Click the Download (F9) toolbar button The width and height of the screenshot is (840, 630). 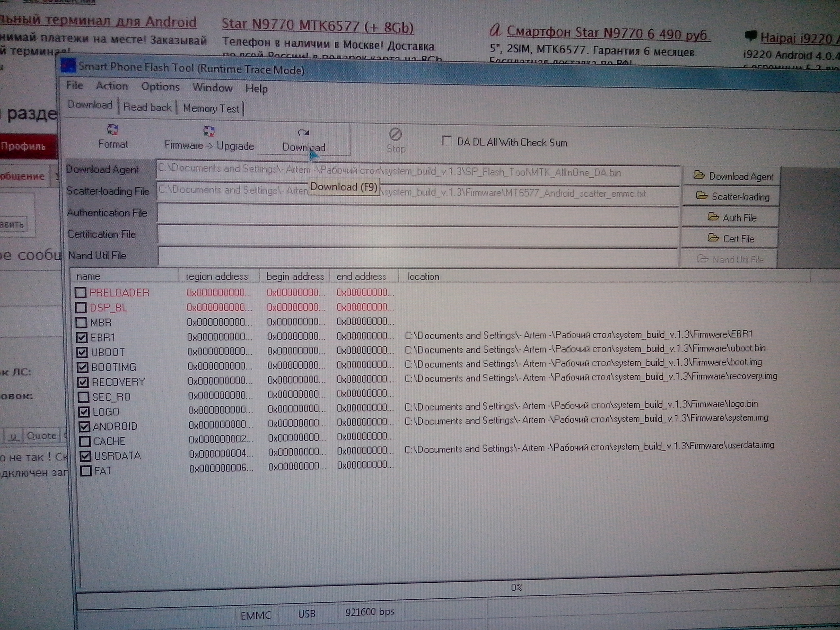pyautogui.click(x=304, y=140)
